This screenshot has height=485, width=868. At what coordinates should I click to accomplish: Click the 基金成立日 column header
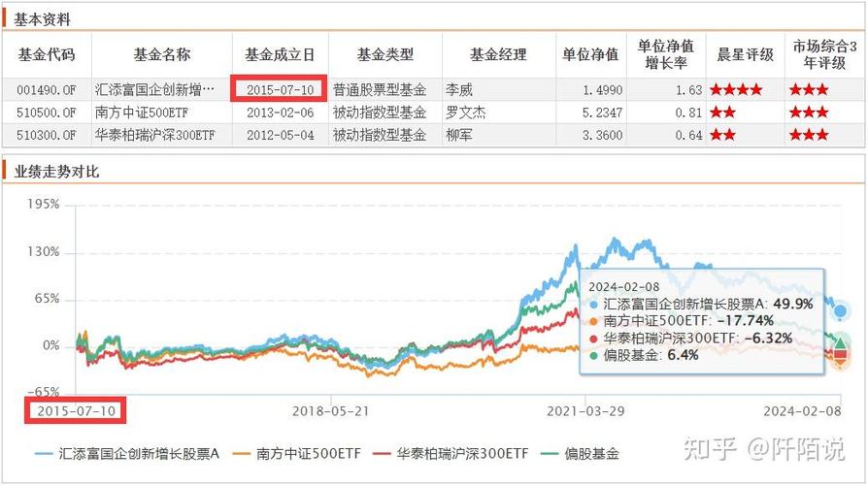pos(280,54)
